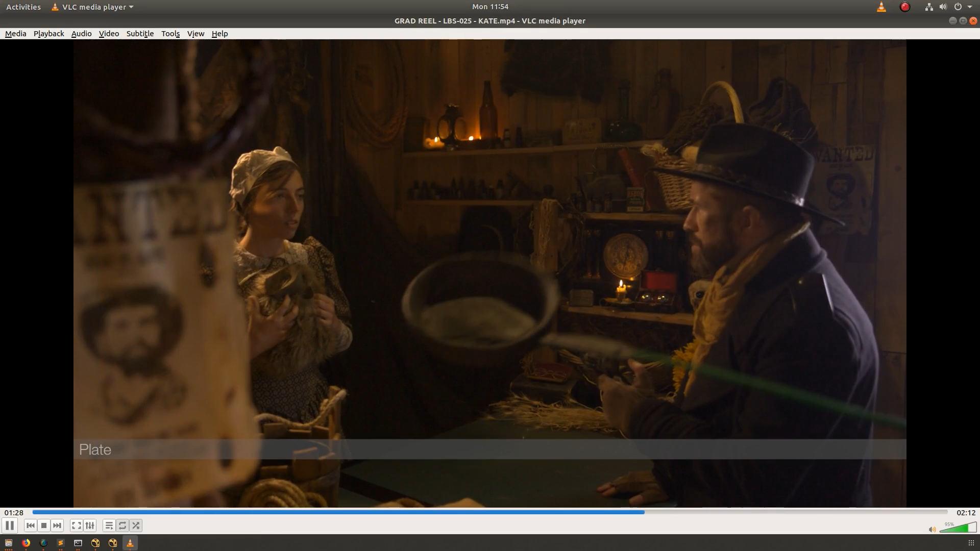
Task: Click the green volume slider
Action: [958, 528]
